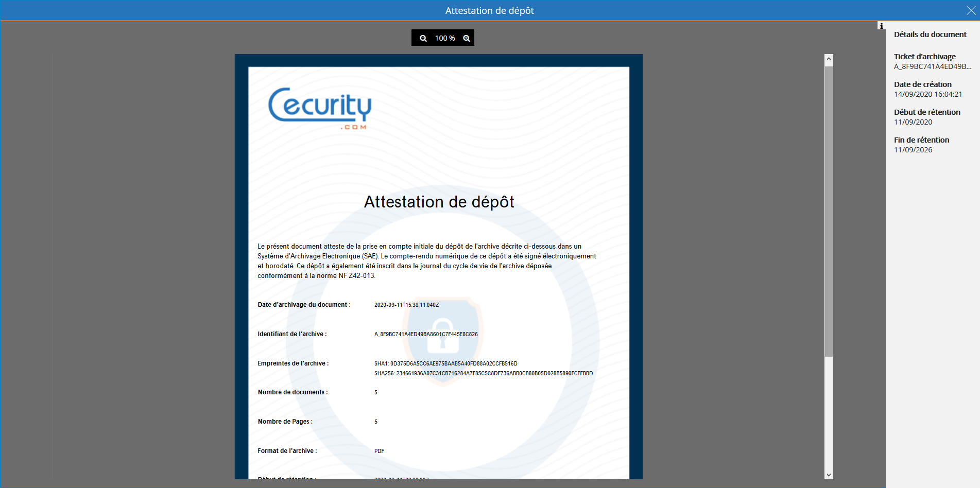Click the Fin de rétention date 11/09/2026

913,150
